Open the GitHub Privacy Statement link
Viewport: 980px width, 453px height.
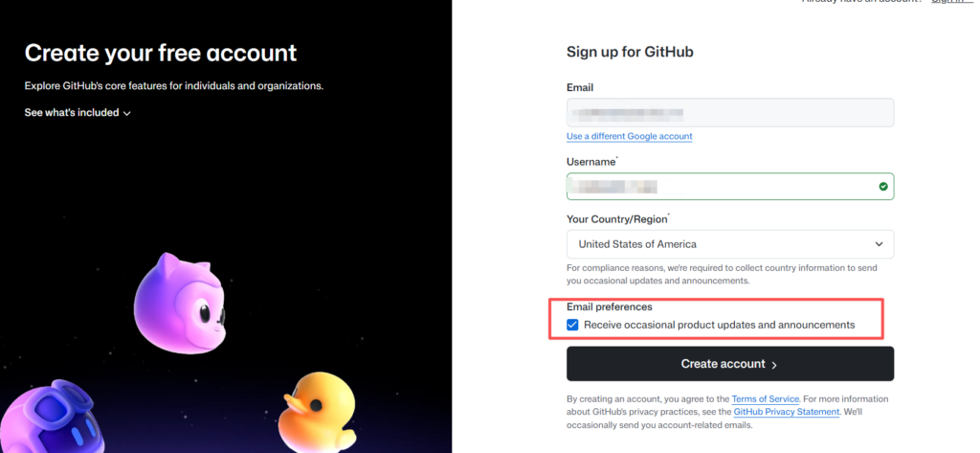[x=787, y=411]
